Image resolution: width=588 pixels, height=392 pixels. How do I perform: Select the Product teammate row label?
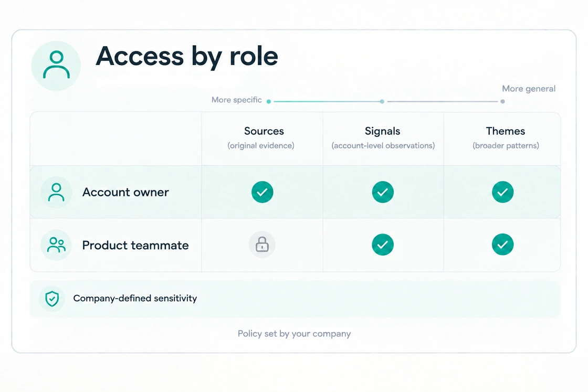(135, 245)
